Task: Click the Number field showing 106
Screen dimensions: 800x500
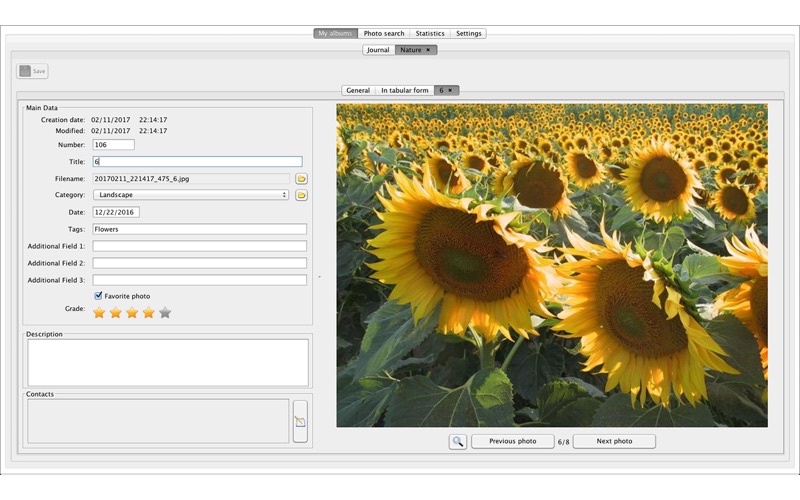Action: 113,145
